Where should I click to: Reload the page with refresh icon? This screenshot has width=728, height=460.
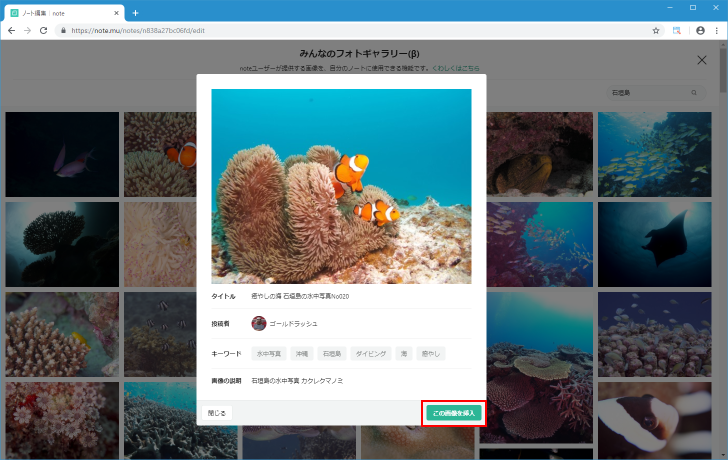tap(43, 31)
